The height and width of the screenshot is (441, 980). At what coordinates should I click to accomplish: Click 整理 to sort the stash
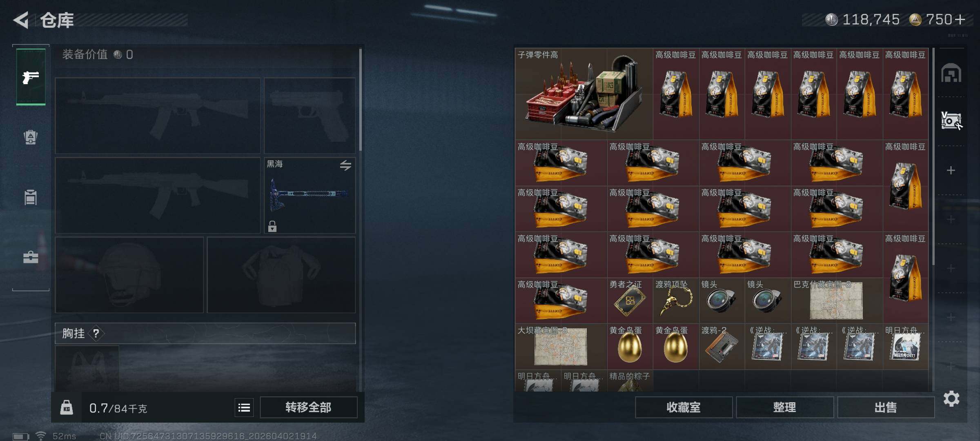pyautogui.click(x=785, y=407)
